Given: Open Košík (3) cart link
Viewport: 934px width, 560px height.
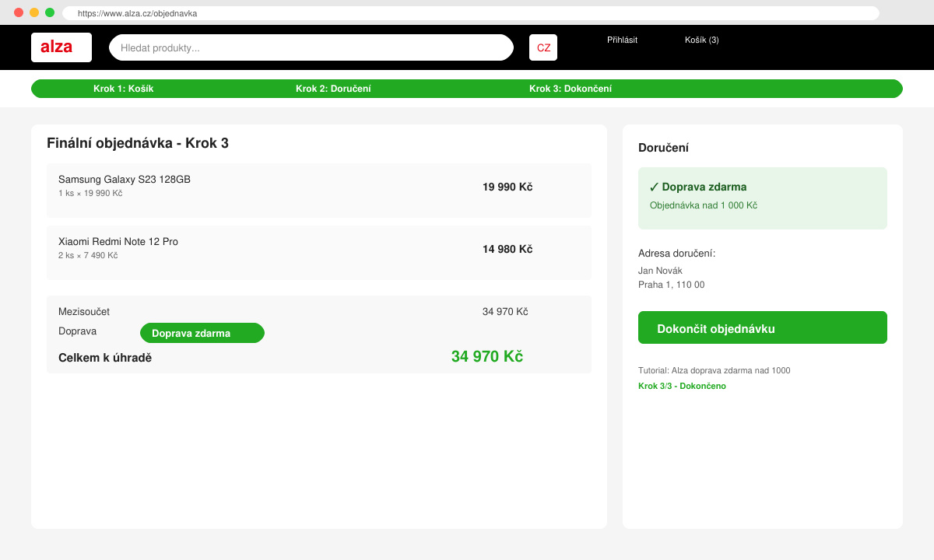Looking at the screenshot, I should click(x=702, y=40).
